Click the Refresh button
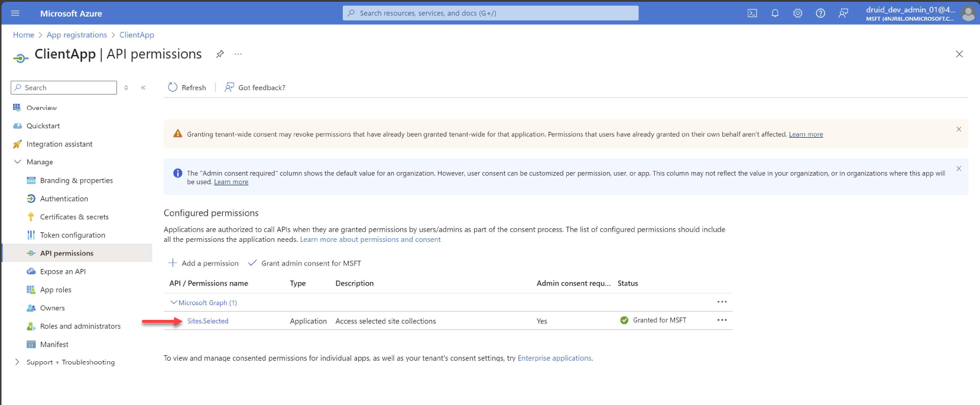 [187, 88]
